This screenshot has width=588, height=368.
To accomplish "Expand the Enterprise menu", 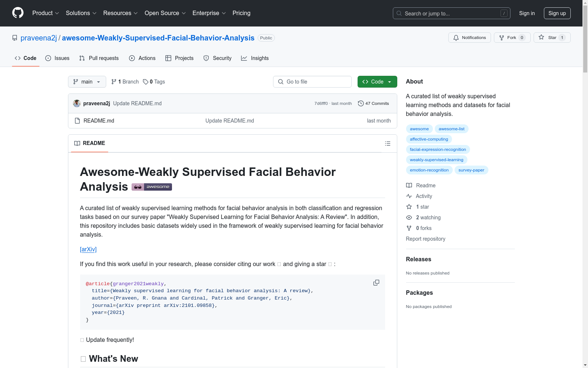I will [209, 13].
